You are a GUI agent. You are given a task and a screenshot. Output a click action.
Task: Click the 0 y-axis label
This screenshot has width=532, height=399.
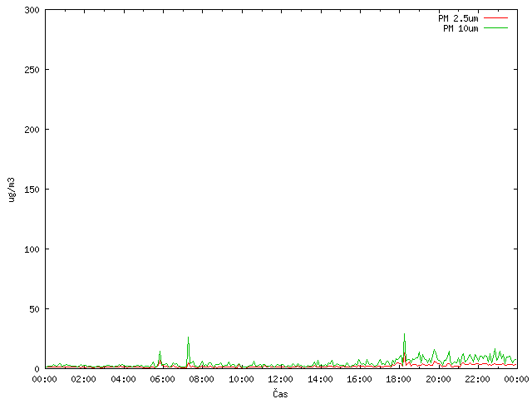coord(37,369)
